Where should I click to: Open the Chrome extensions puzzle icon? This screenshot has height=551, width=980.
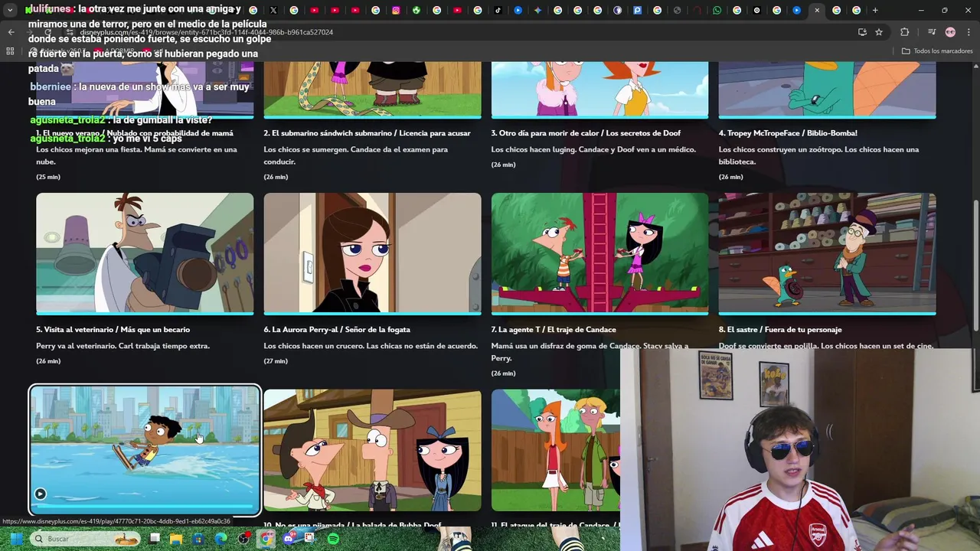pyautogui.click(x=904, y=32)
